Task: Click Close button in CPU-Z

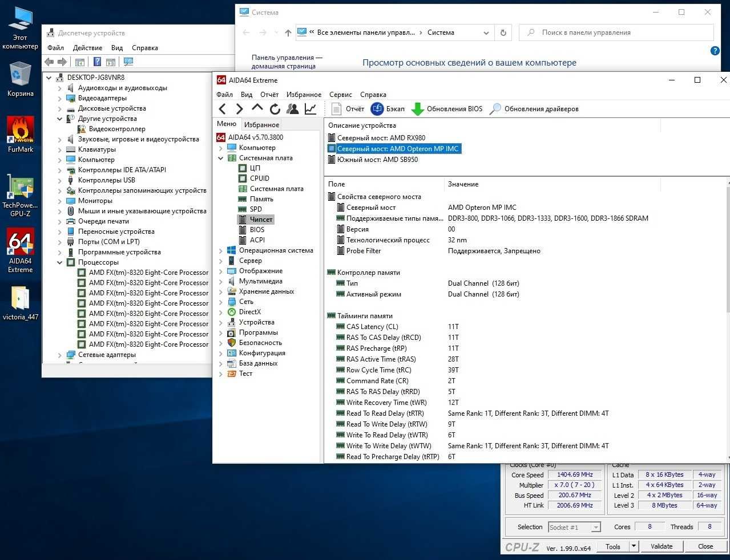Action: [705, 546]
